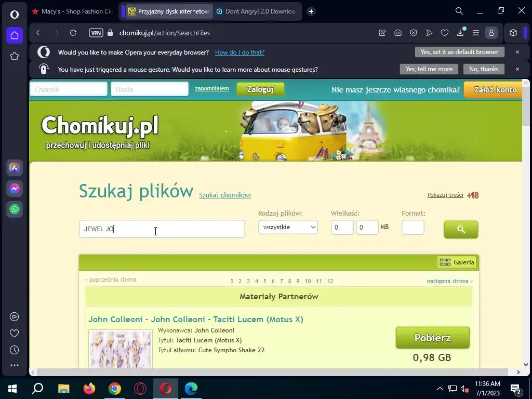Open Easy Setup sliders icon
Viewport: 532px width, 399px height.
[x=476, y=33]
